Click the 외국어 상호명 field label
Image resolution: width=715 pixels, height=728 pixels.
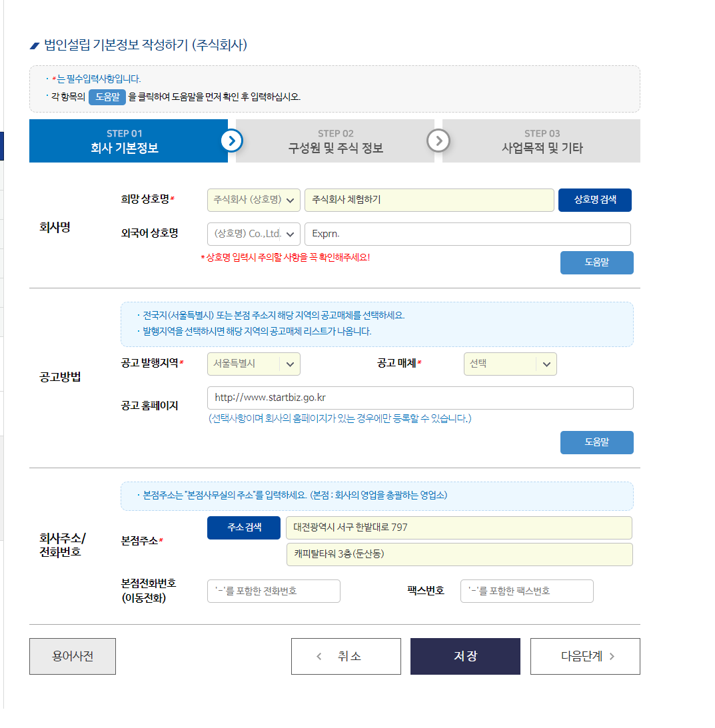pos(150,233)
